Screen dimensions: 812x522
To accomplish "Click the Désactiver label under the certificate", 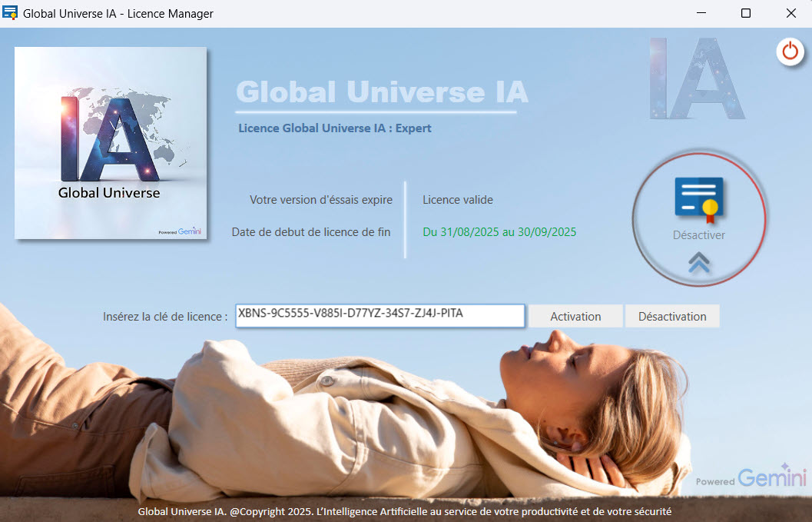I will pos(698,235).
